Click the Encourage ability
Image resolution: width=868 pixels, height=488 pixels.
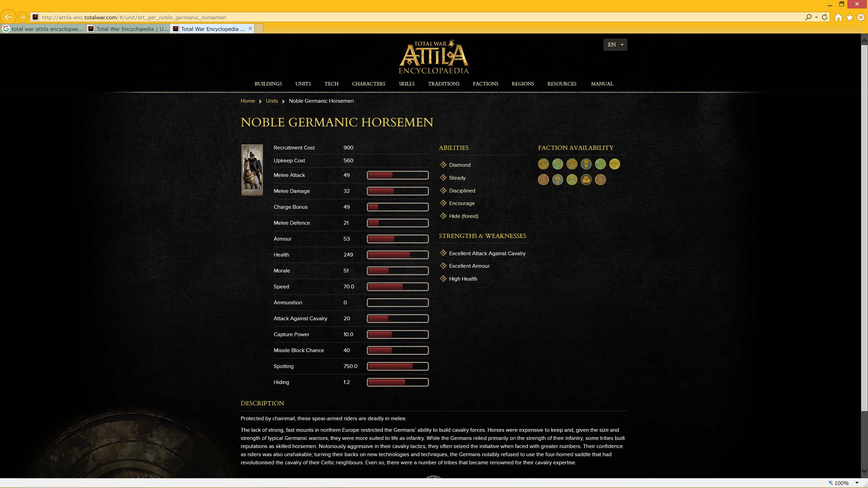tap(462, 203)
